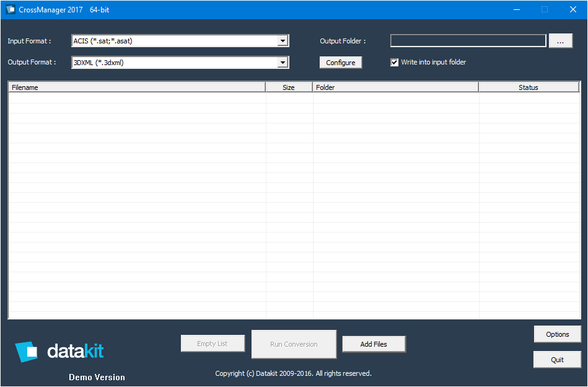Click the CrossManager title bar icon
Image resolution: width=588 pixels, height=387 pixels.
(x=11, y=9)
